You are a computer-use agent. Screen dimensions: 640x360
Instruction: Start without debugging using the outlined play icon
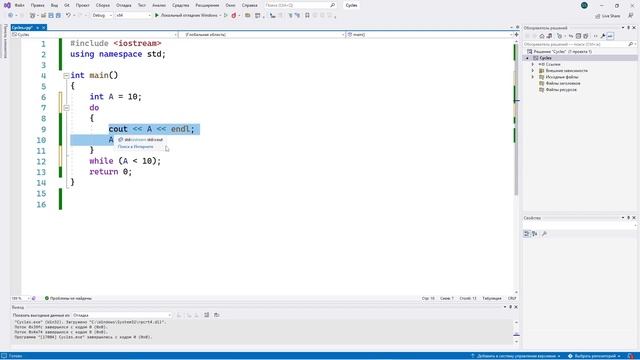(226, 15)
